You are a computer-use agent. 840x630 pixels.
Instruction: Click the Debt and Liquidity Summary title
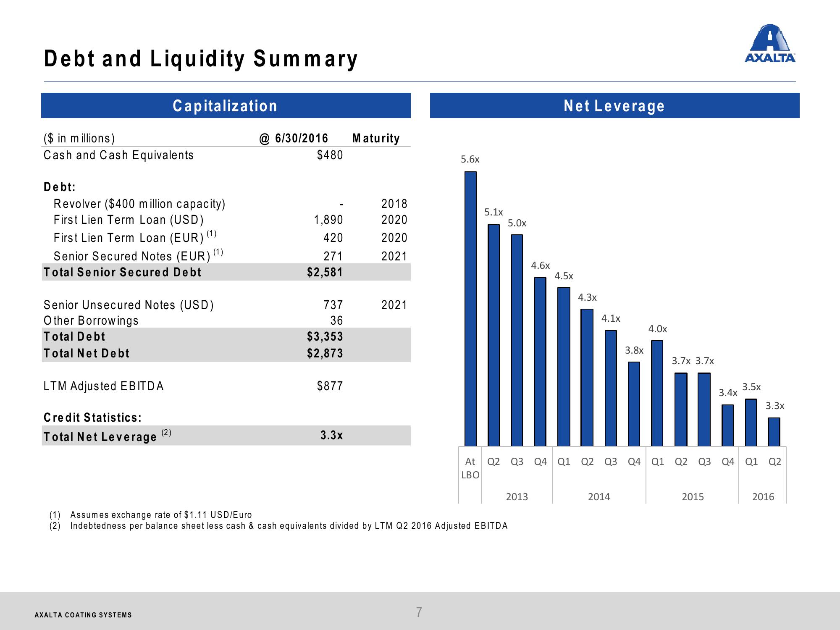201,58
